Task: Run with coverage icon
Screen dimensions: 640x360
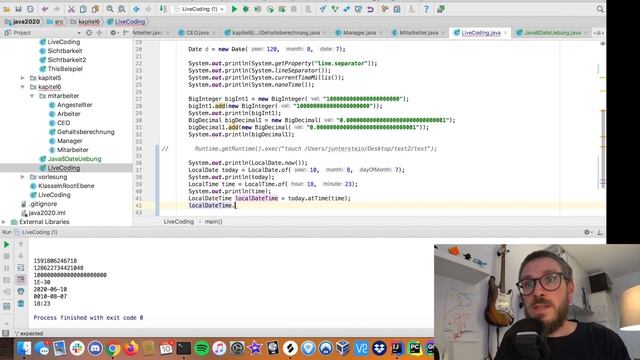Action: pos(258,9)
